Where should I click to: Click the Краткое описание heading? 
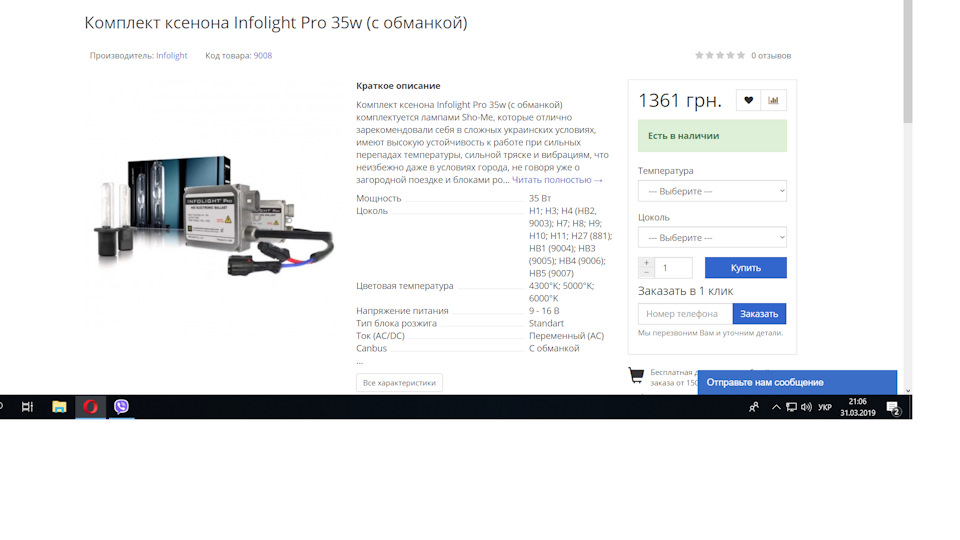(398, 86)
